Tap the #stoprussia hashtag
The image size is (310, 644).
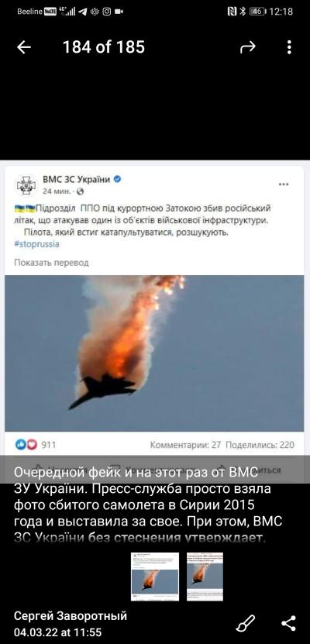pos(37,244)
